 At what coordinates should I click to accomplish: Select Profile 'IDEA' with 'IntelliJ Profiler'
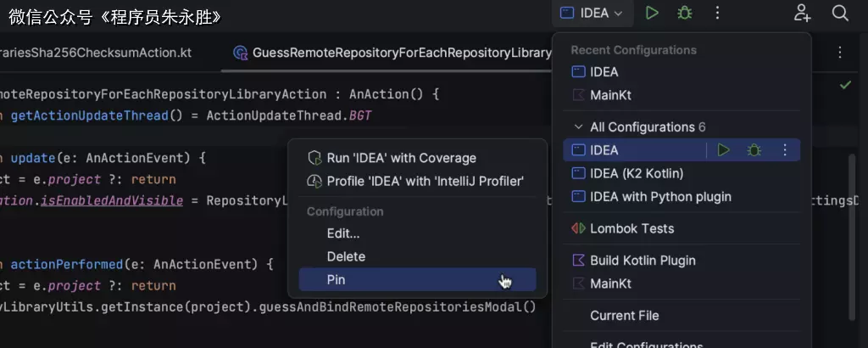425,181
